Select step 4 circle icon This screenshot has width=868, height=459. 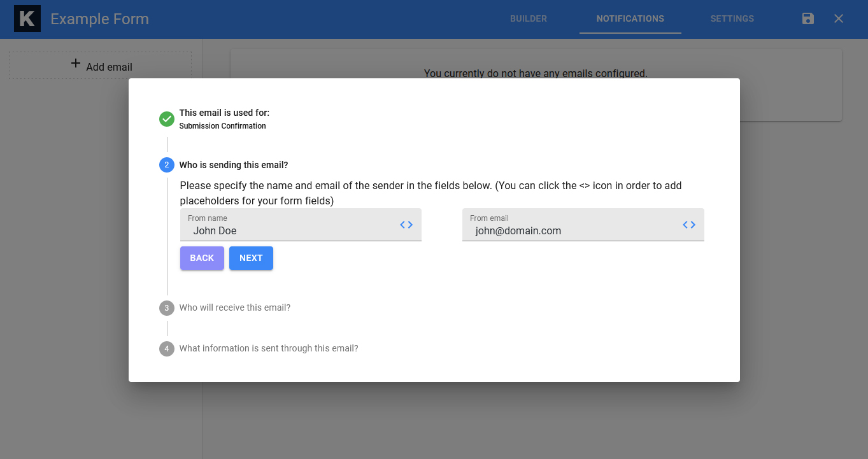(167, 349)
